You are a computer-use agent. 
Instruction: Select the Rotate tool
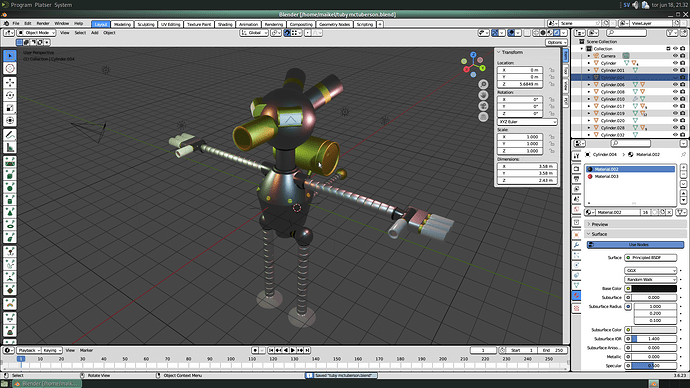(10, 95)
